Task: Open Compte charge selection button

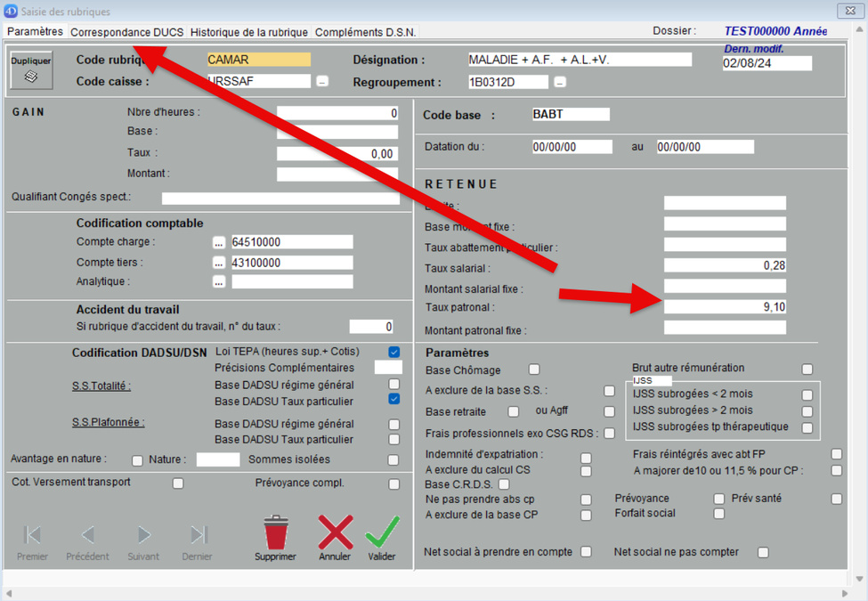Action: coord(218,242)
